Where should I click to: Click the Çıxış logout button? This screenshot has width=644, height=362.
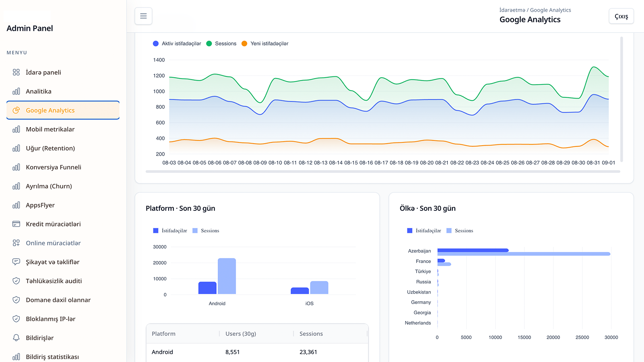pos(621,16)
